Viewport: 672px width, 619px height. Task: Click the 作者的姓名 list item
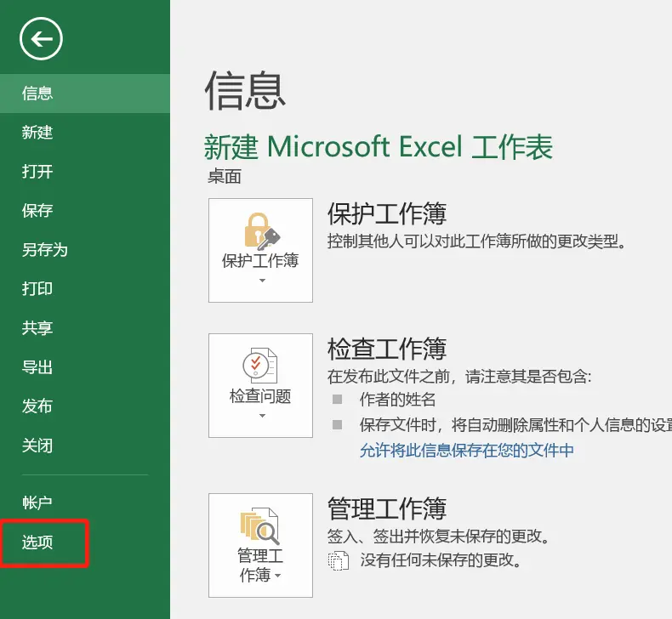click(x=397, y=400)
